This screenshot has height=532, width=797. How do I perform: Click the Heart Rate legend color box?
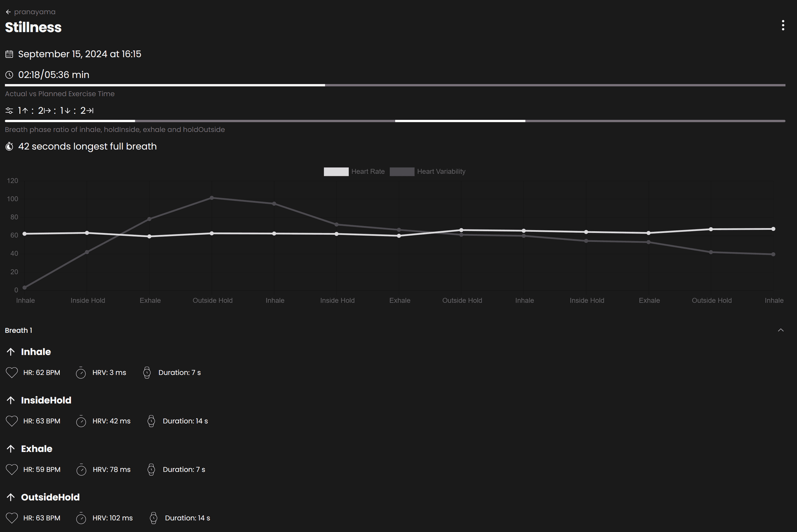(336, 172)
